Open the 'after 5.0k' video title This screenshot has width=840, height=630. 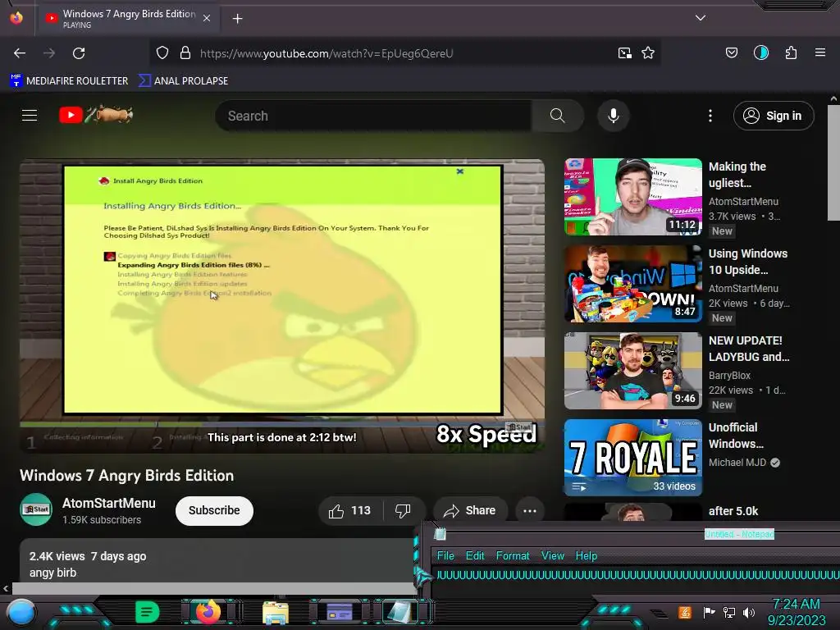[733, 511]
